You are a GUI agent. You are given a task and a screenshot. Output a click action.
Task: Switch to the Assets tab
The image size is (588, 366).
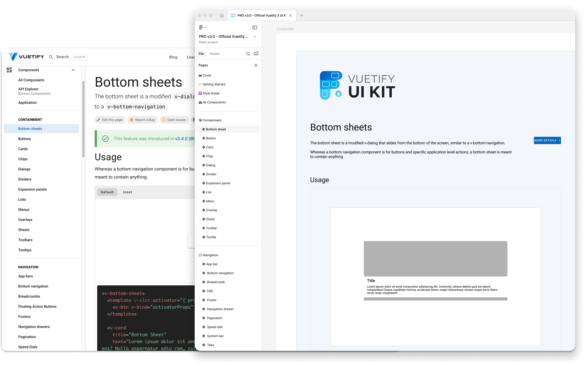coord(214,54)
